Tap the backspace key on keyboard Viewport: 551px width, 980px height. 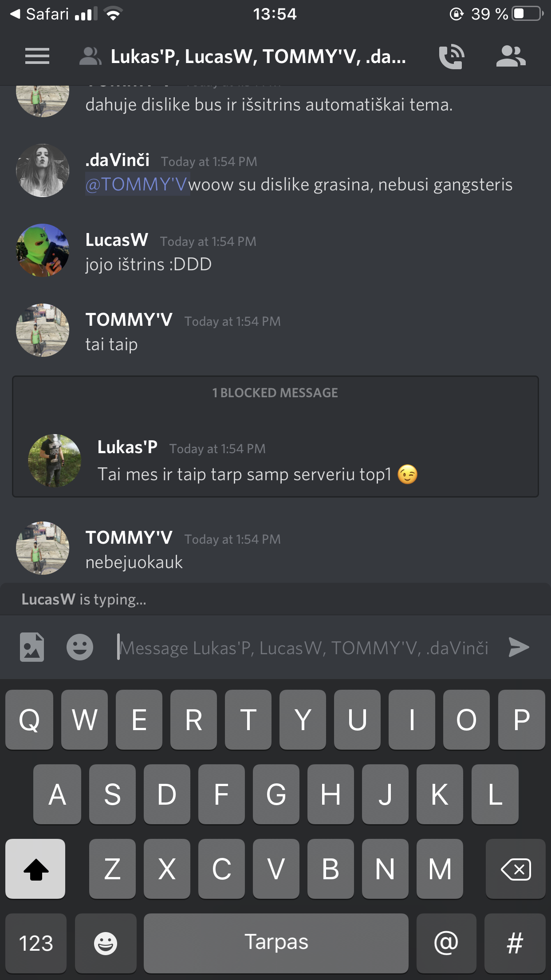point(516,869)
